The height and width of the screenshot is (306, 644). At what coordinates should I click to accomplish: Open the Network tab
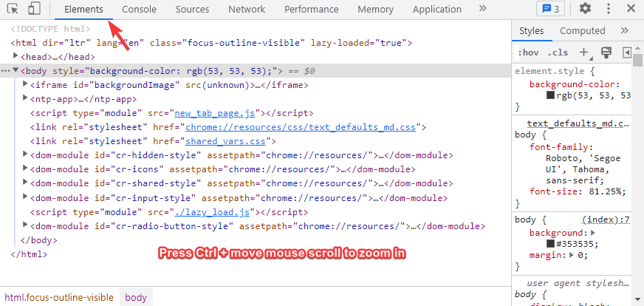[247, 10]
